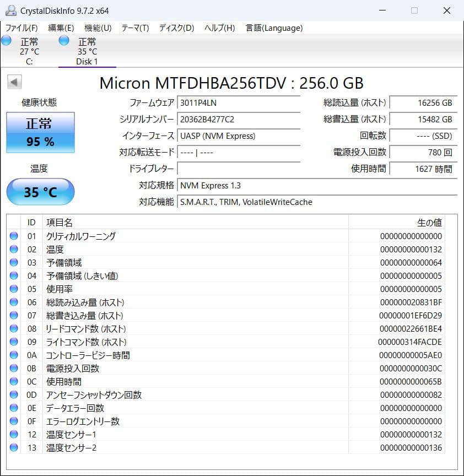The width and height of the screenshot is (464, 476).
Task: Open the ヘルプ(H) menu
Action: tap(219, 28)
